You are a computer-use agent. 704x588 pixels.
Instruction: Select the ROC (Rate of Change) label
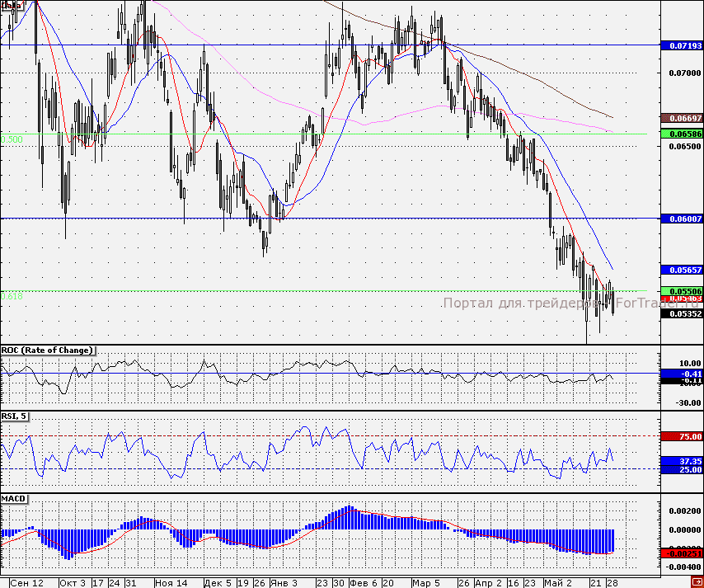(48, 350)
